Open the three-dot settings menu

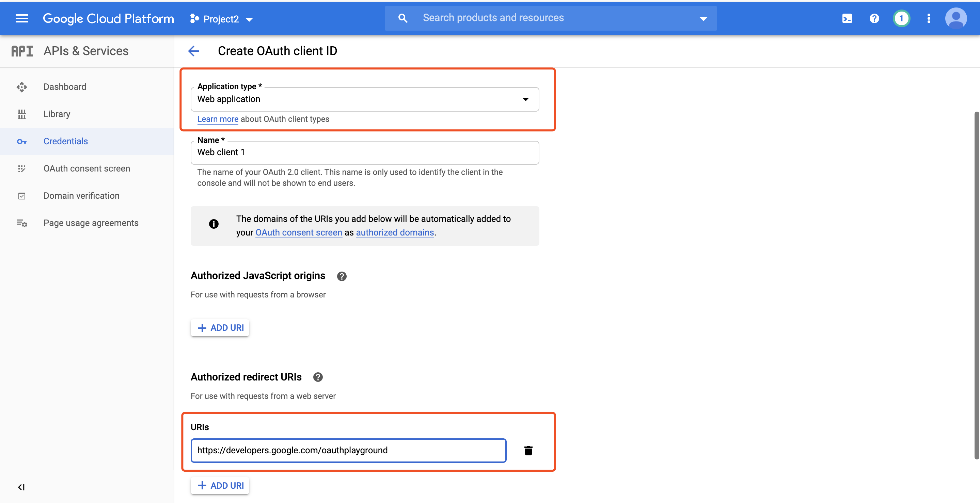coord(929,18)
